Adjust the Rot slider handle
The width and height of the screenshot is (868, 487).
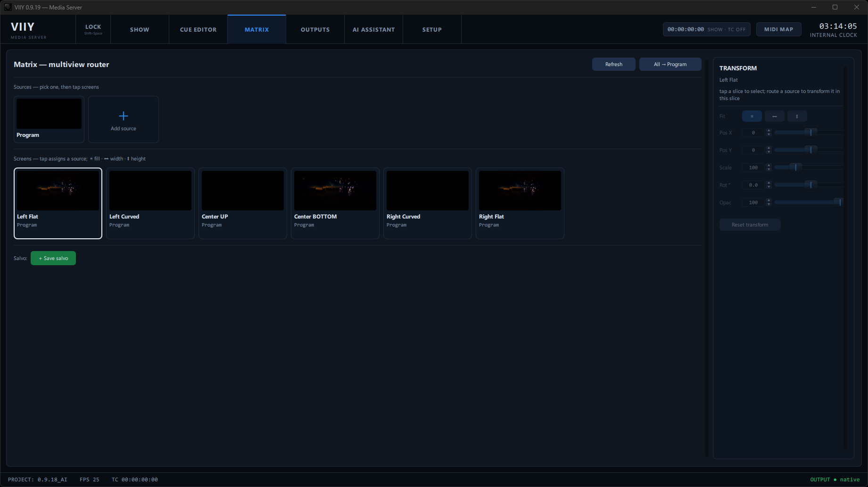[x=810, y=185]
